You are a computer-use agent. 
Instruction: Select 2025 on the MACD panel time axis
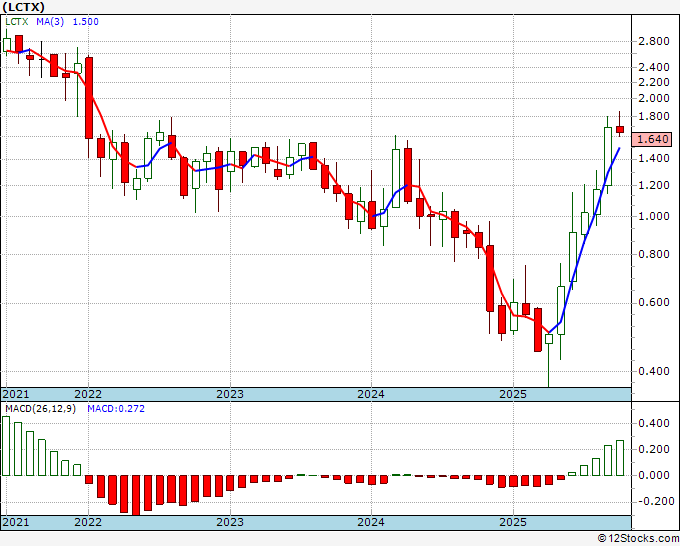(513, 522)
